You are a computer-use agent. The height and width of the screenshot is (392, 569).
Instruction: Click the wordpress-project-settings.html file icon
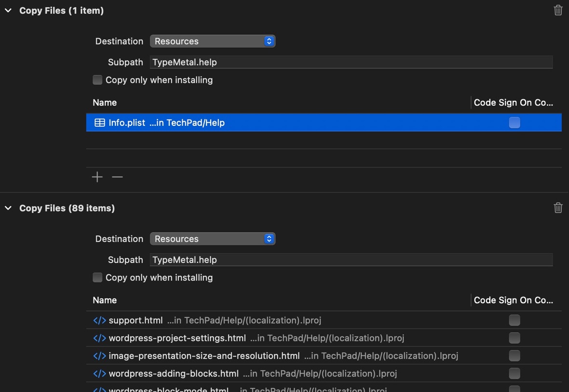coord(99,338)
